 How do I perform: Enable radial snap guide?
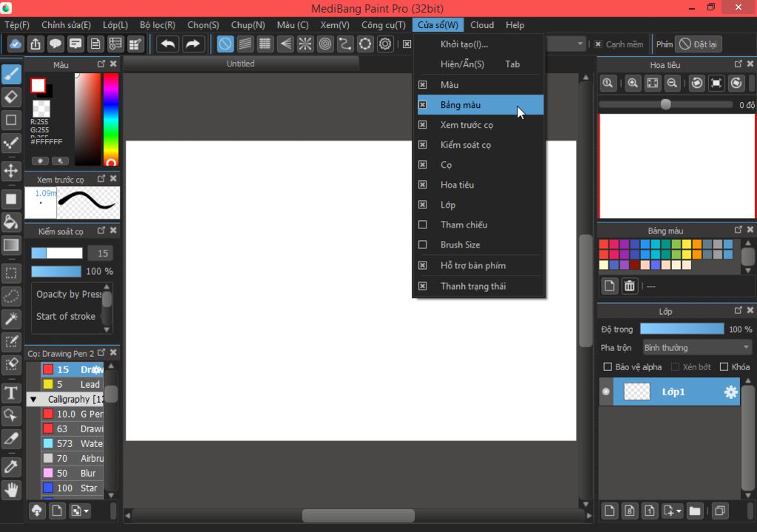point(305,44)
